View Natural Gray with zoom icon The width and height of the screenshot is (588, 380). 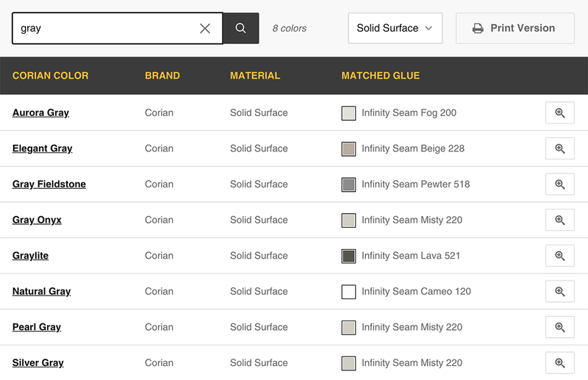559,291
